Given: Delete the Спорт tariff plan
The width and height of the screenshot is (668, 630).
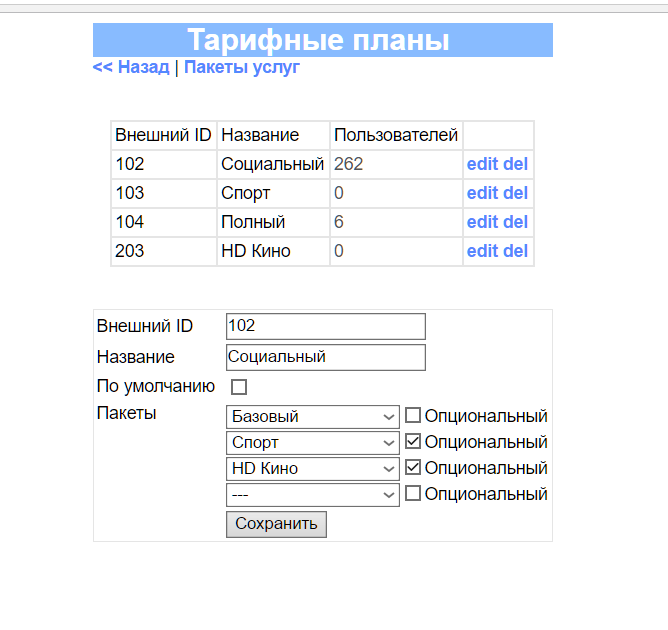Looking at the screenshot, I should 516,193.
